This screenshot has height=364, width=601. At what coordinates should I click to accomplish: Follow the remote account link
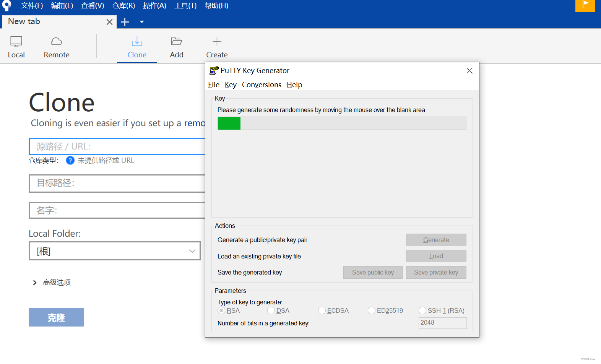tap(195, 123)
